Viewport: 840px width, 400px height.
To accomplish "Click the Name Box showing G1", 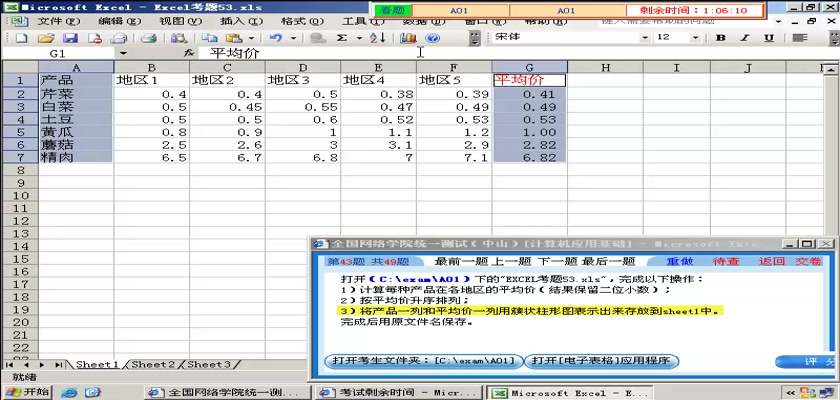I will click(x=57, y=54).
